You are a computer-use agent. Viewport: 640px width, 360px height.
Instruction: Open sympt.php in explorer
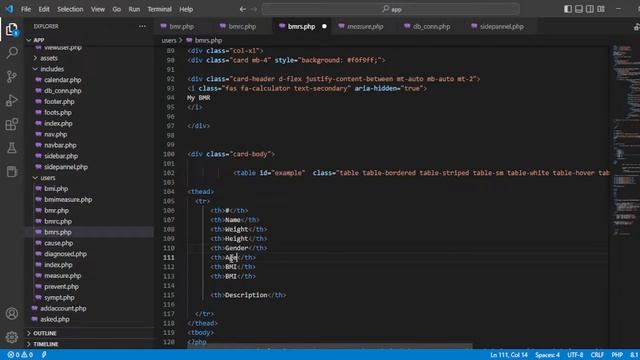tap(59, 298)
